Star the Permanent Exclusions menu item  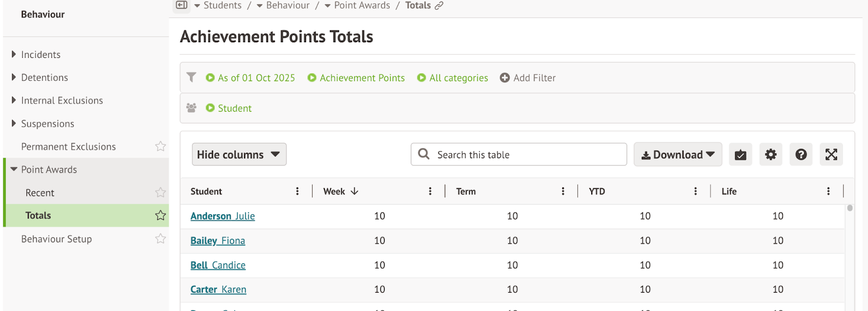[160, 146]
